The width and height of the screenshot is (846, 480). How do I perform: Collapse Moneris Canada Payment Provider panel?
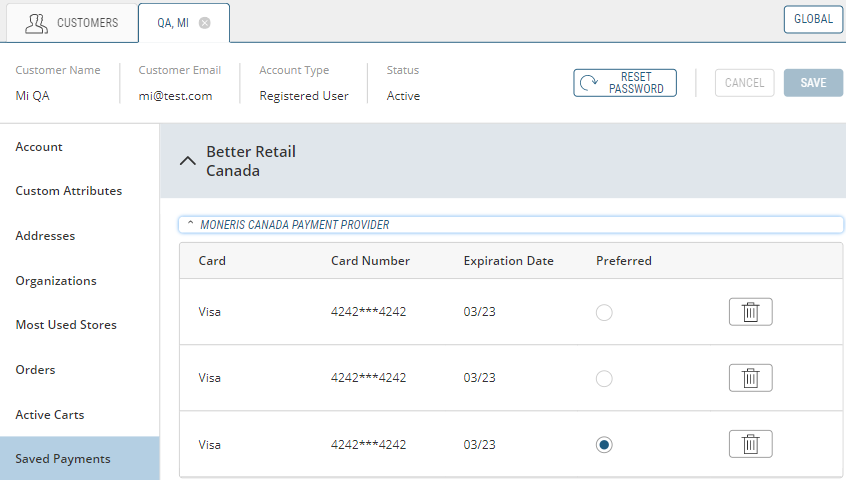[190, 224]
